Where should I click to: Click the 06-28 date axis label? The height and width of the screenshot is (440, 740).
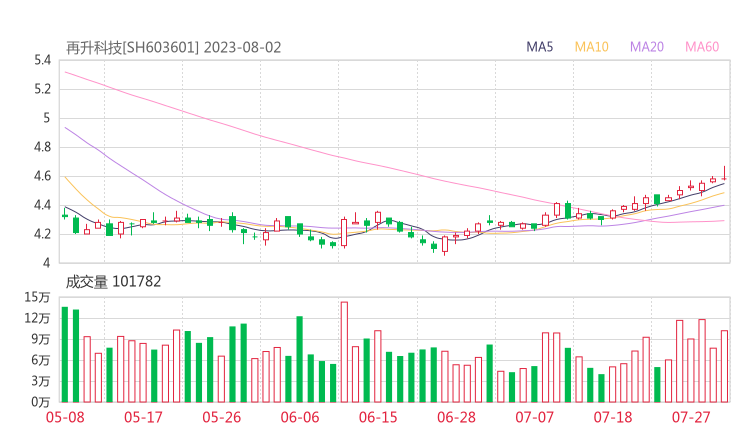tap(456, 417)
